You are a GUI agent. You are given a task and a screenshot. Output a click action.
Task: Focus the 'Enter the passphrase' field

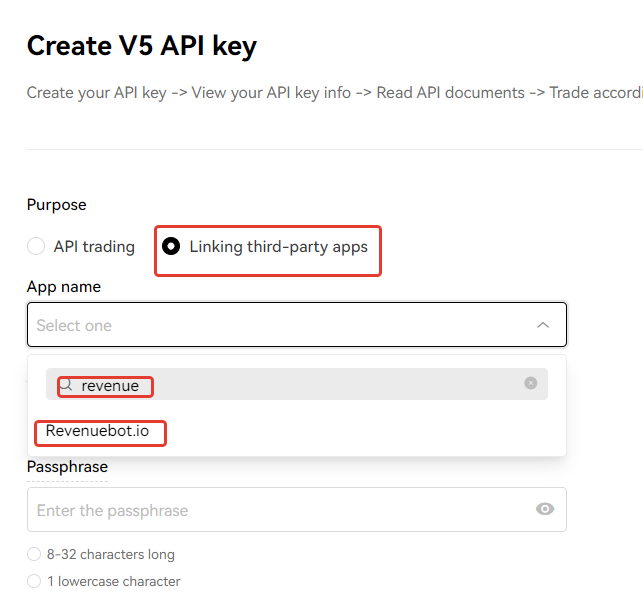coord(297,510)
